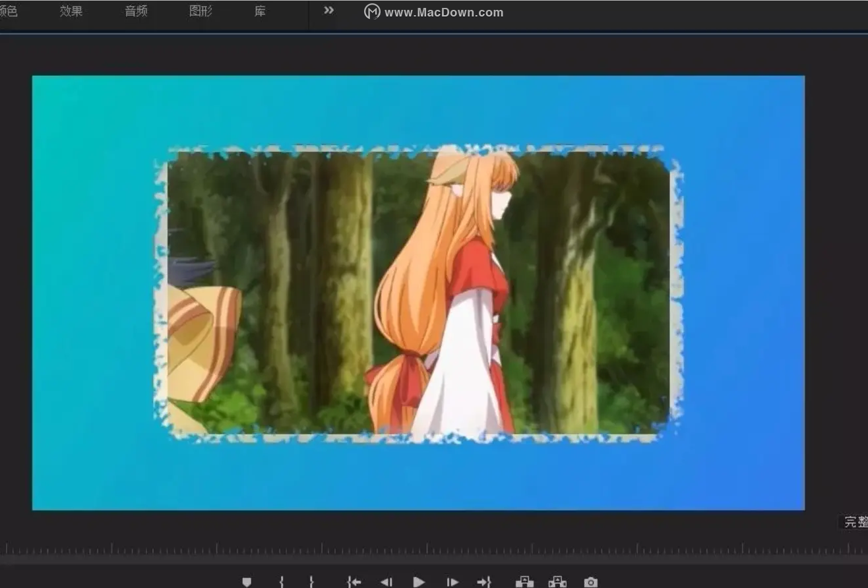
Task: Switch to the 颜色 workspace tab
Action: (x=9, y=11)
